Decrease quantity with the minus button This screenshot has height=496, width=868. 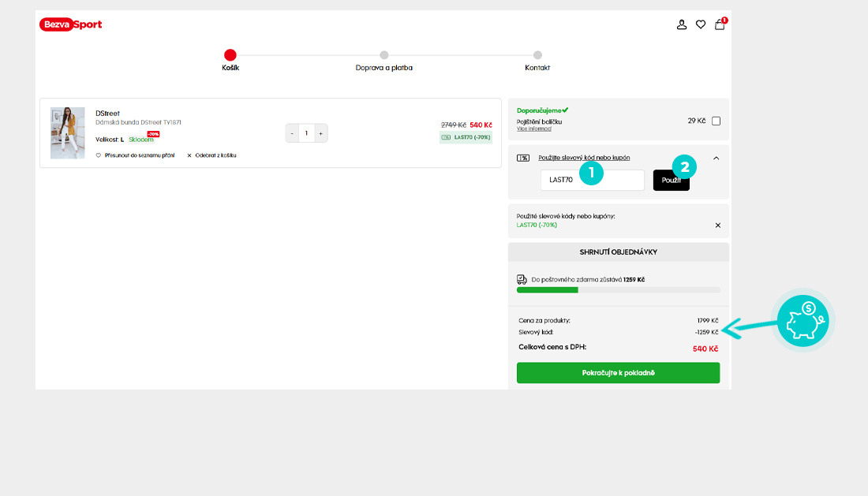coord(293,133)
